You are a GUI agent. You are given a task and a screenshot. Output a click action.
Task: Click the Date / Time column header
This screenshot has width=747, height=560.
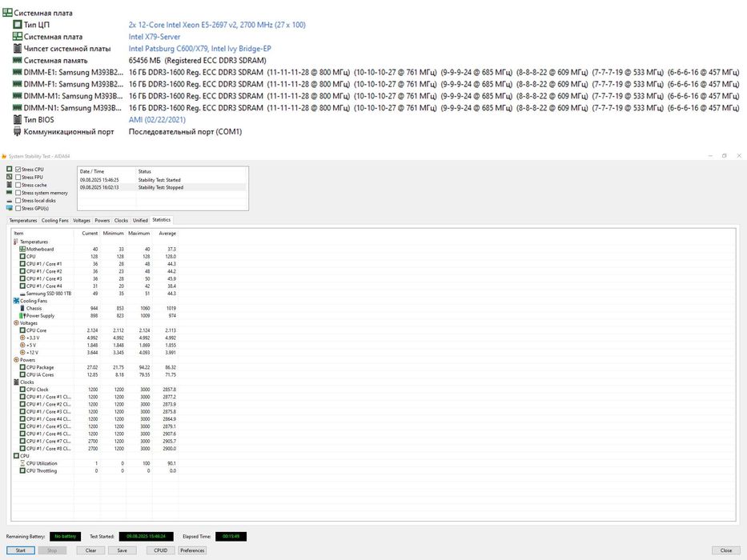106,171
